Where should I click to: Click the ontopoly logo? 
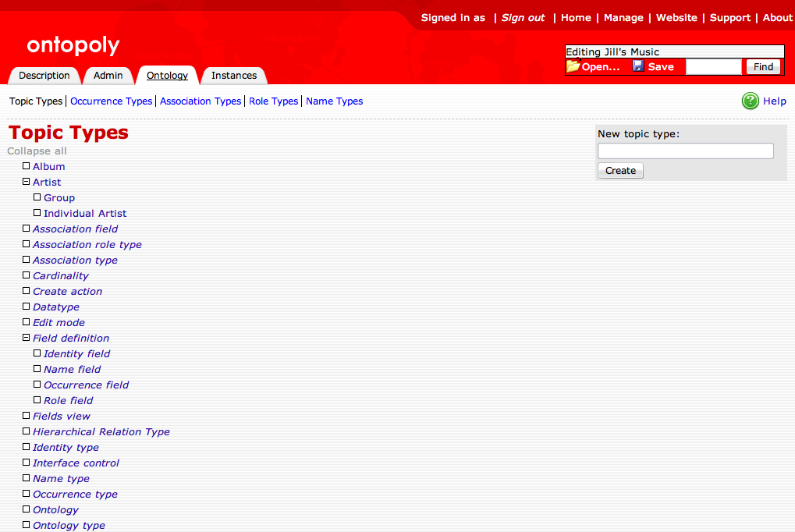[72, 45]
